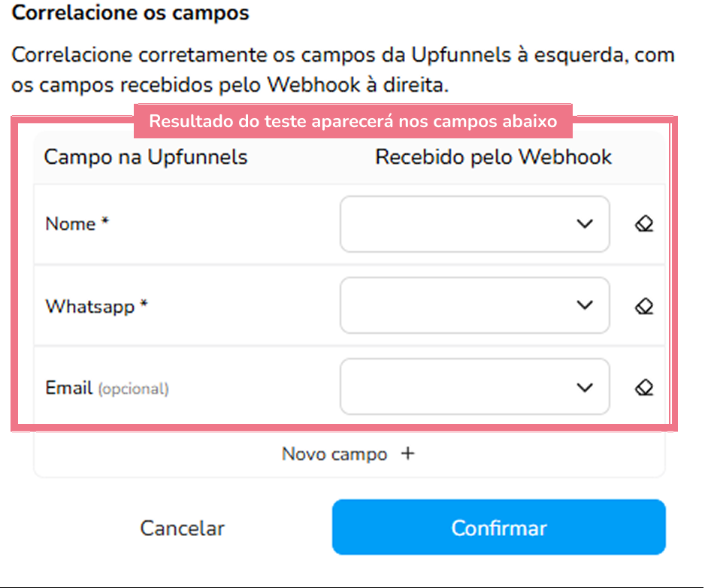705x588 pixels.
Task: Confirm the mapping with Confirmar button
Action: click(x=498, y=528)
